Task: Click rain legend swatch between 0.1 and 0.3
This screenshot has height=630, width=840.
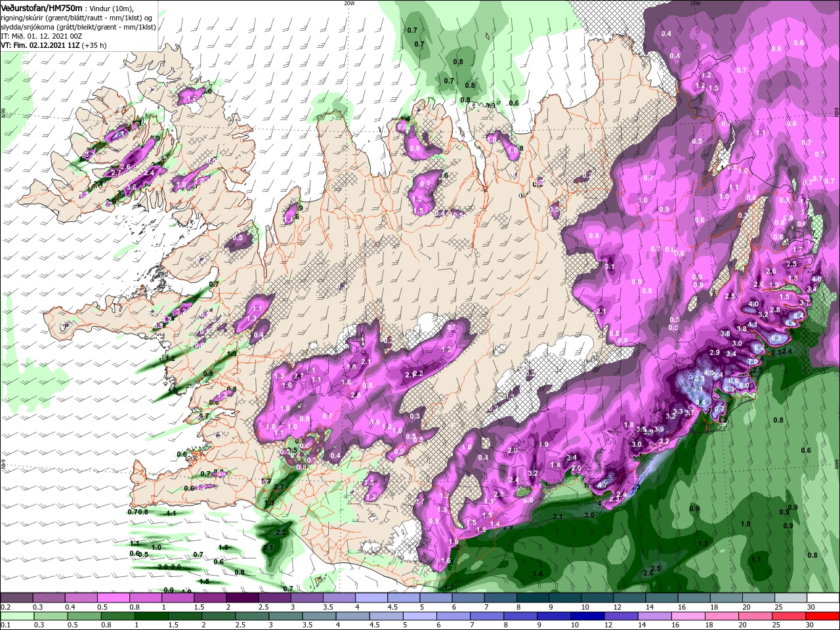Action: tap(18, 616)
